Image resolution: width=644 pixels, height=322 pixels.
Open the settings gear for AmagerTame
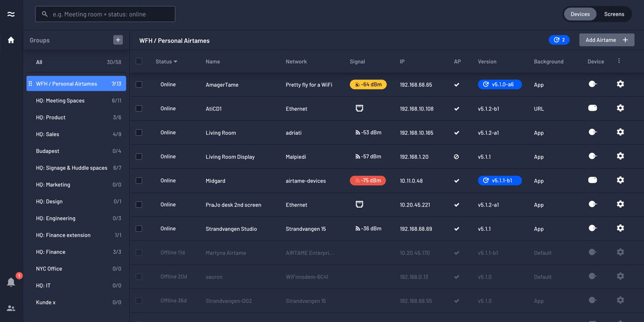[x=620, y=84]
